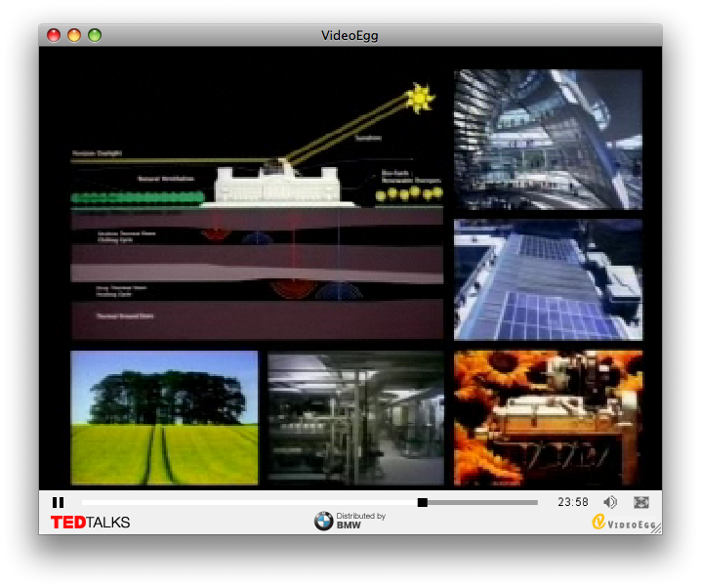Select the trees in yellow field image
701x588 pixels.
[164, 417]
